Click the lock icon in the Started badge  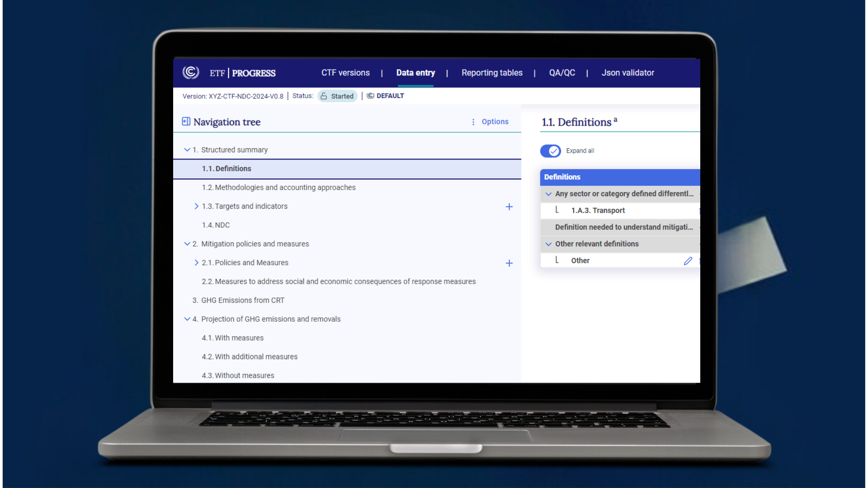(x=324, y=96)
